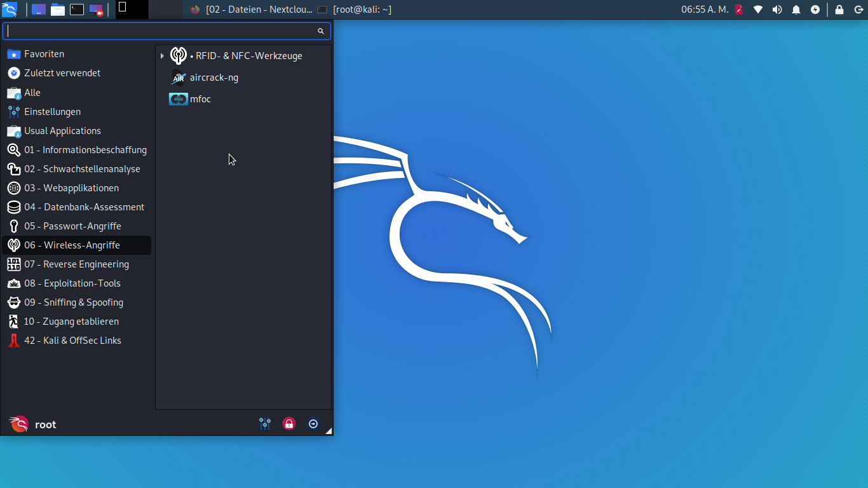
Task: Open the volume speaker tray icon
Action: click(x=777, y=10)
